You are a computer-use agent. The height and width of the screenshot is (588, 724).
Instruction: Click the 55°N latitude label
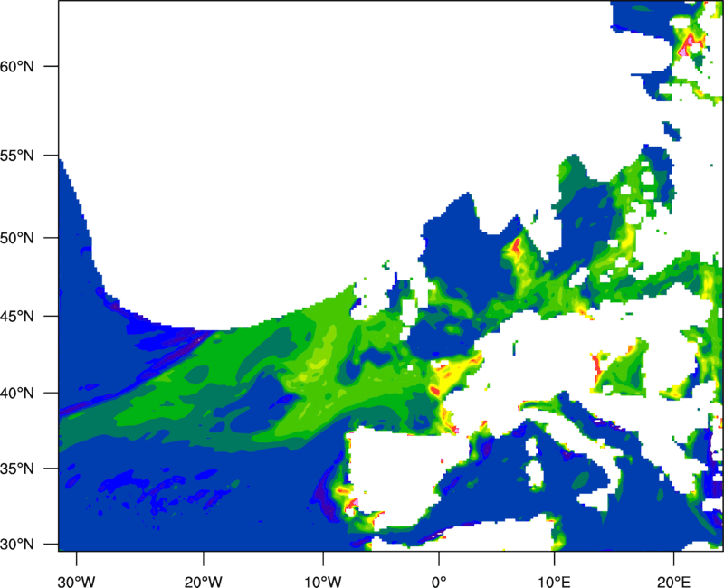pos(17,156)
